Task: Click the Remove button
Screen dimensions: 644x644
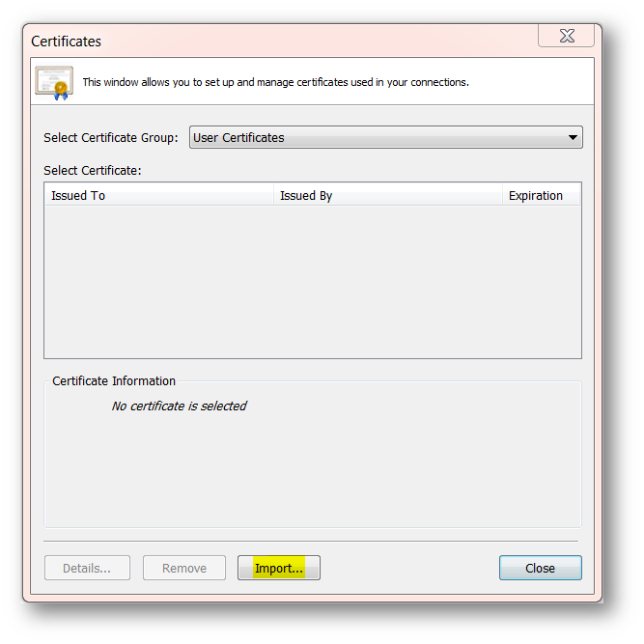Action: click(x=184, y=569)
